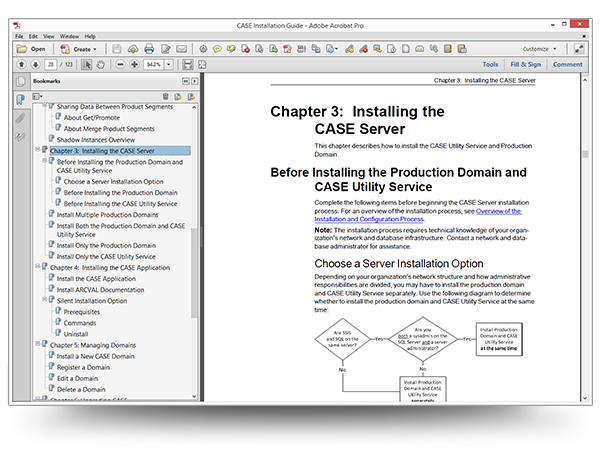Select Install Multiple Production Domains bookmark
The width and height of the screenshot is (600, 450).
click(x=108, y=215)
